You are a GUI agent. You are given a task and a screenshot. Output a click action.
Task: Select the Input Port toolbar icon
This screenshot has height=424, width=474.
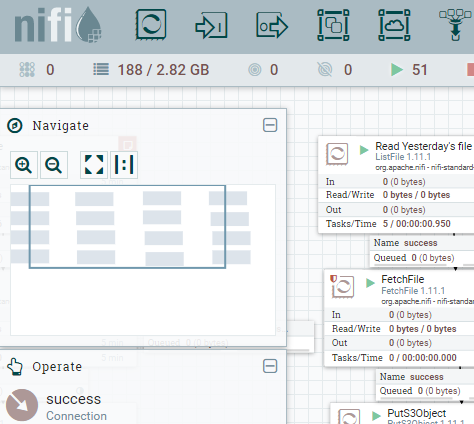211,26
